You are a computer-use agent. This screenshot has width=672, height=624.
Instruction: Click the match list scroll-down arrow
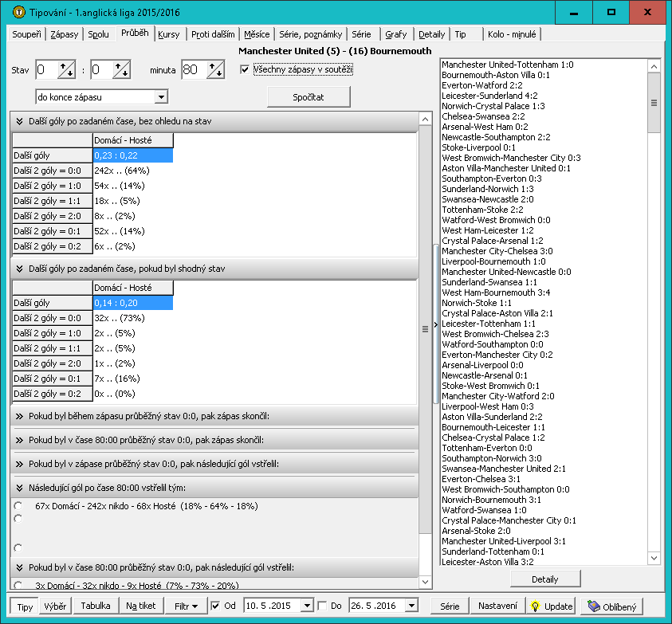pyautogui.click(x=654, y=558)
